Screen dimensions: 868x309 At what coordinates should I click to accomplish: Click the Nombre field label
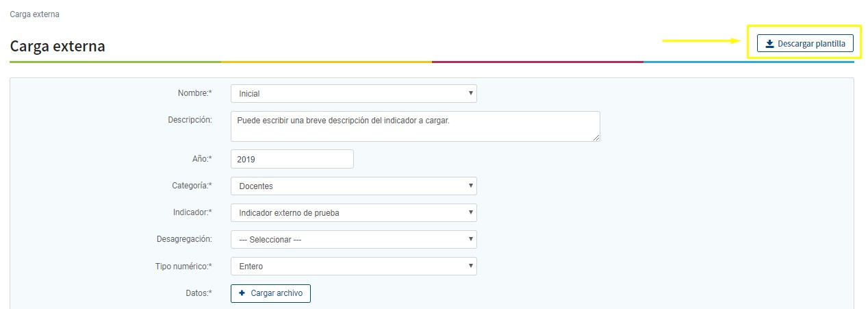pyautogui.click(x=194, y=93)
